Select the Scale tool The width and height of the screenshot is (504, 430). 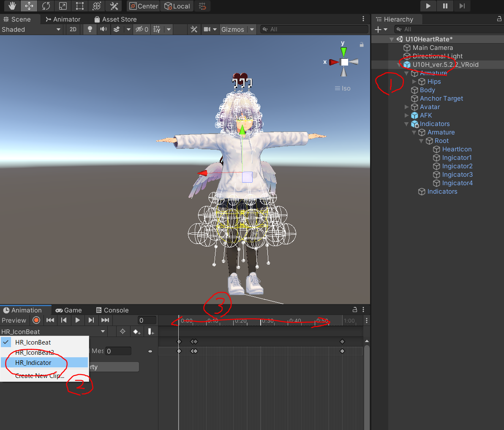(63, 6)
